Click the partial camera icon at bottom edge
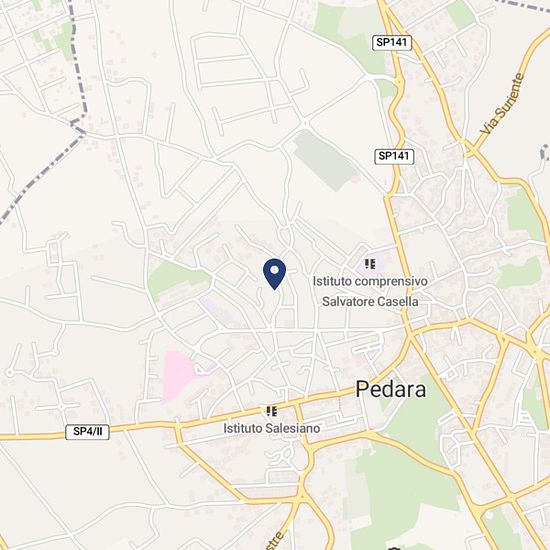The width and height of the screenshot is (550, 550). [x=395, y=548]
